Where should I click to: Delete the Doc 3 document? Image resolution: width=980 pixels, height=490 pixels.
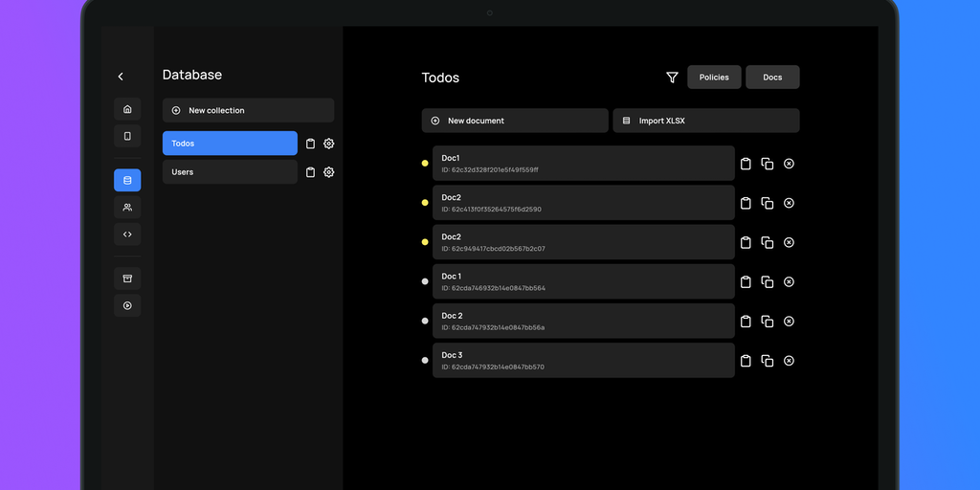(x=789, y=361)
